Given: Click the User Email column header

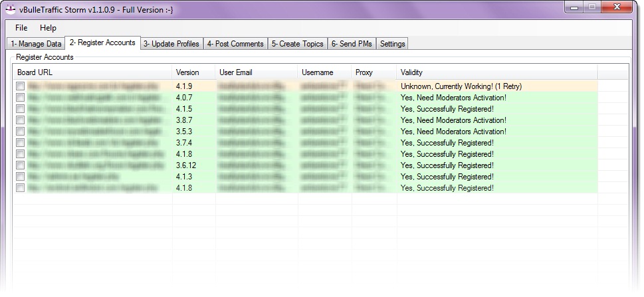Looking at the screenshot, I should pos(256,72).
